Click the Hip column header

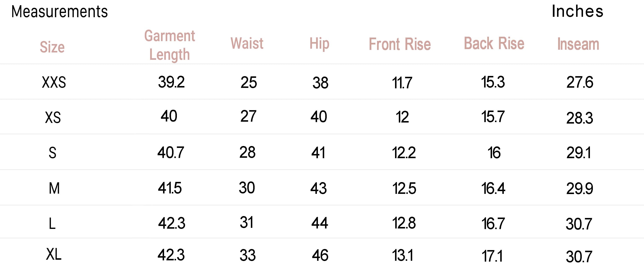click(319, 44)
